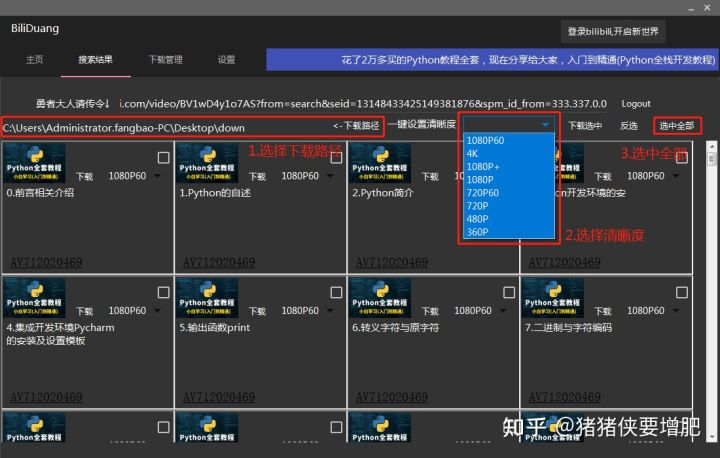The image size is (720, 458).
Task: Click the 登录bilibili,开启新世界 login button
Action: click(x=613, y=32)
